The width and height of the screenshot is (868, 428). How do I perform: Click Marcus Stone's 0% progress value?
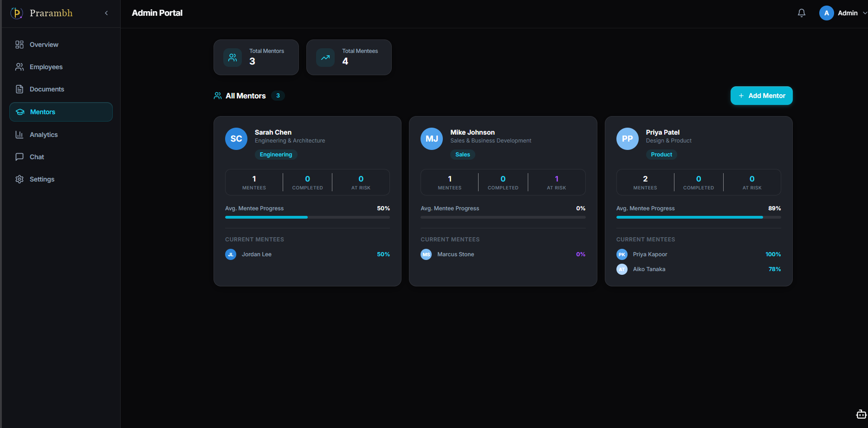(x=581, y=254)
